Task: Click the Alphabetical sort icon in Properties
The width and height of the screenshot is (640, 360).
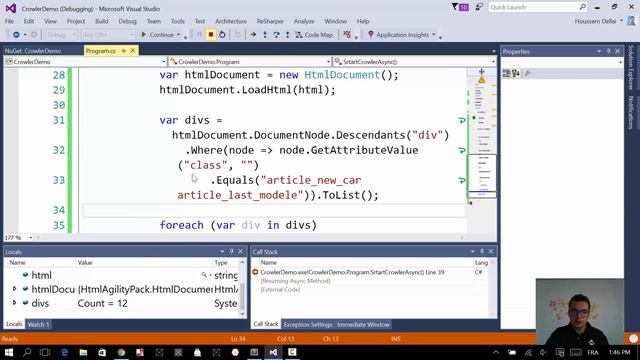Action: (516, 73)
